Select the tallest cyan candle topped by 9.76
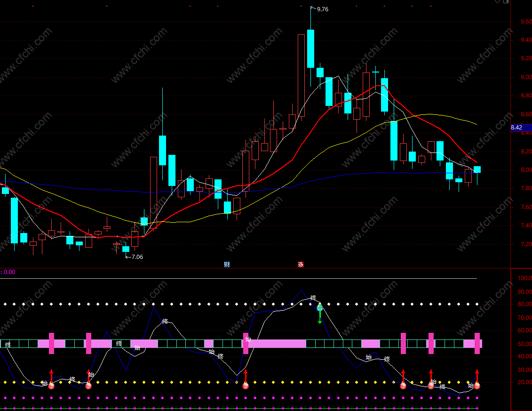This screenshot has height=411, width=532. tap(310, 48)
